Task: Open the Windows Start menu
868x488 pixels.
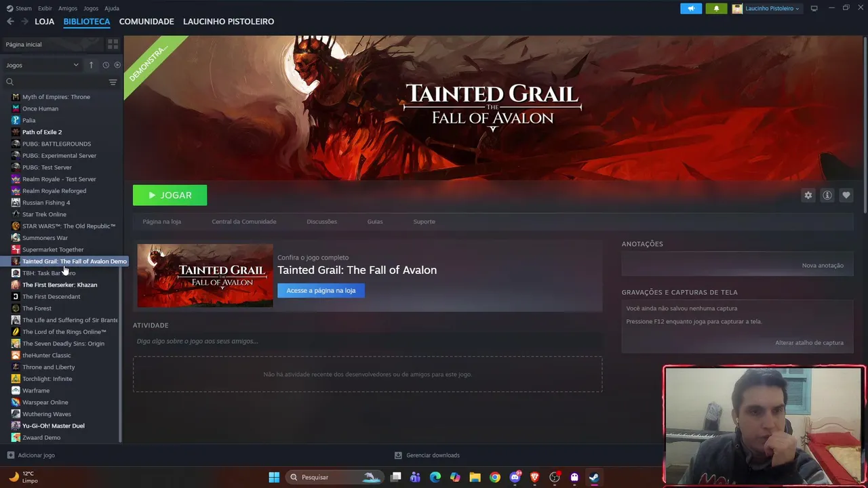Action: coord(274,477)
